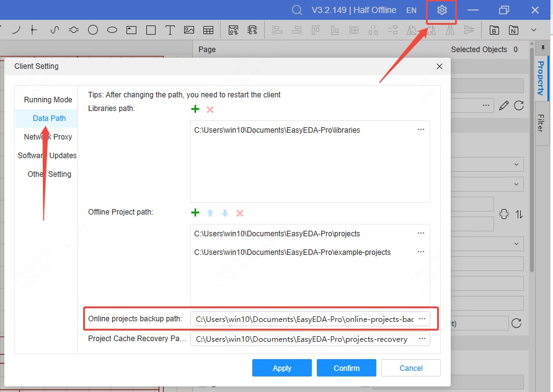The width and height of the screenshot is (553, 392).
Task: Move offline project path up
Action: 210,213
